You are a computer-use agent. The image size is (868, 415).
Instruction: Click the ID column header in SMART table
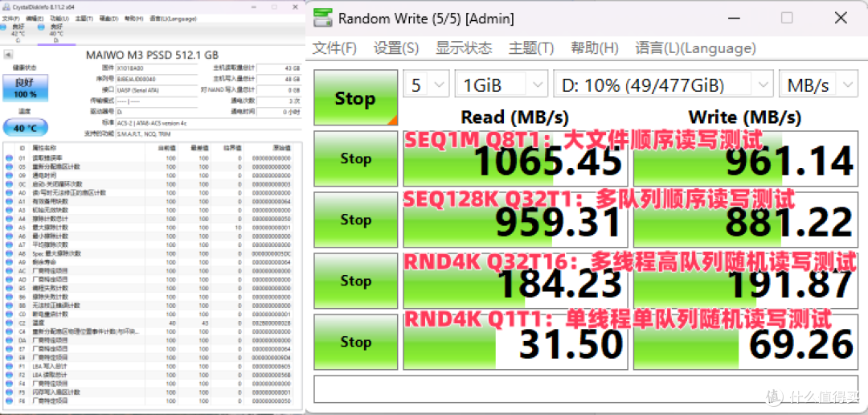pyautogui.click(x=23, y=149)
